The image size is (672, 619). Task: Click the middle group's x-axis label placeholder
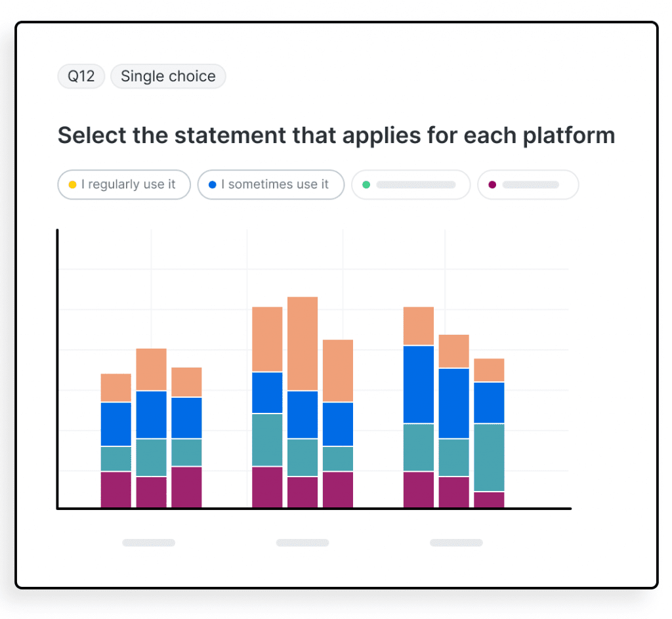(x=302, y=543)
